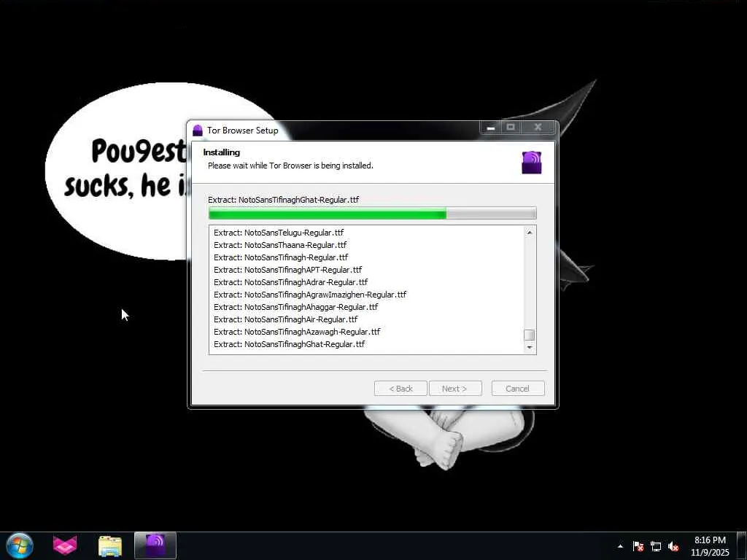Click the Tor Browser Setup title bar icon

(x=198, y=130)
